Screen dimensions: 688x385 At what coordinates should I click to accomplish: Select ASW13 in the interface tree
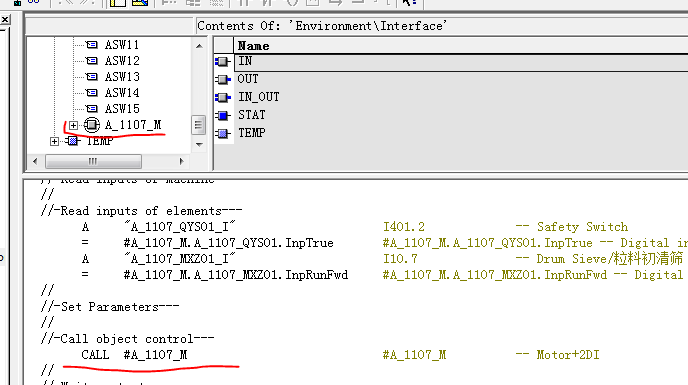122,77
